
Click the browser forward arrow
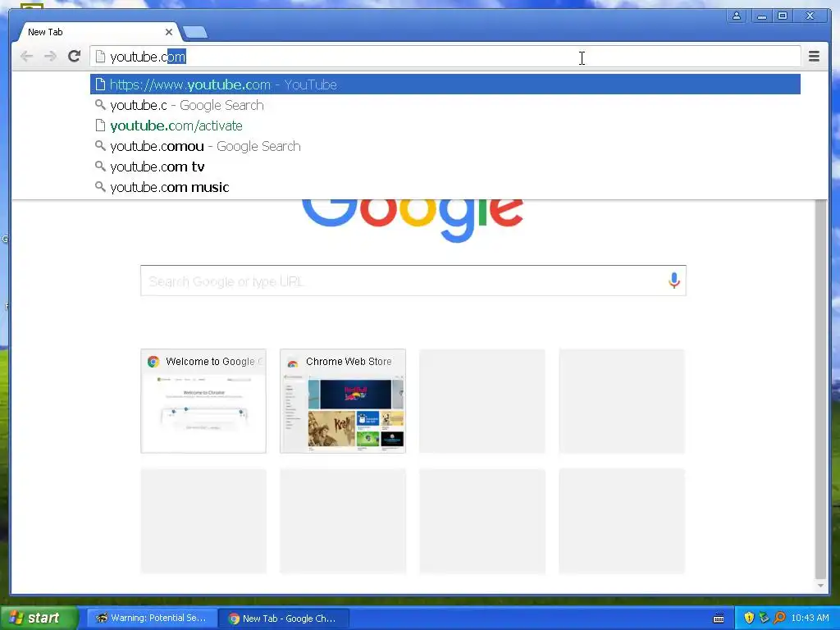point(50,57)
